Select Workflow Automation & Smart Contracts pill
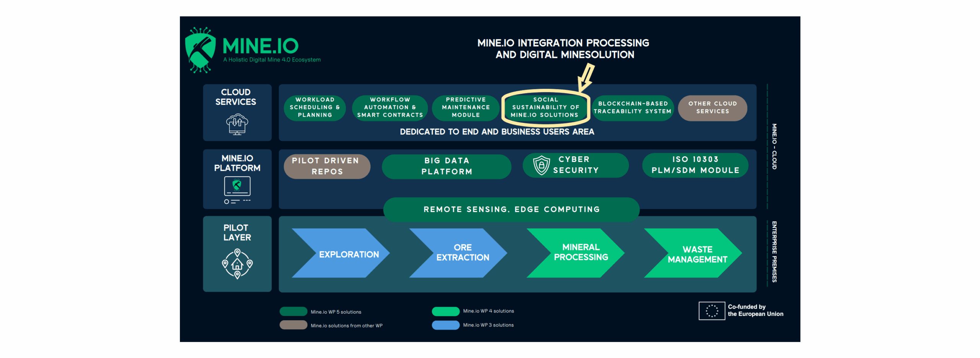 click(389, 108)
